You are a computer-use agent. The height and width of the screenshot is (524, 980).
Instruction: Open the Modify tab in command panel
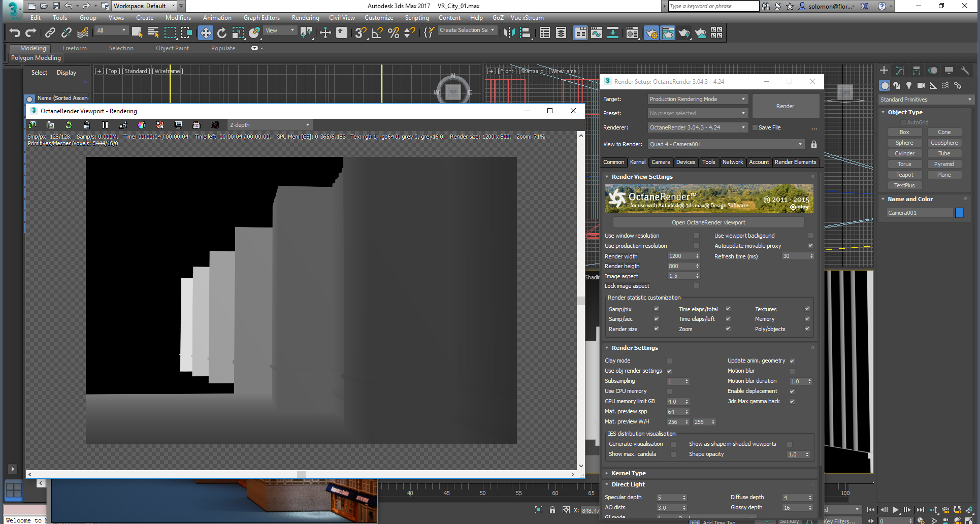[x=900, y=71]
